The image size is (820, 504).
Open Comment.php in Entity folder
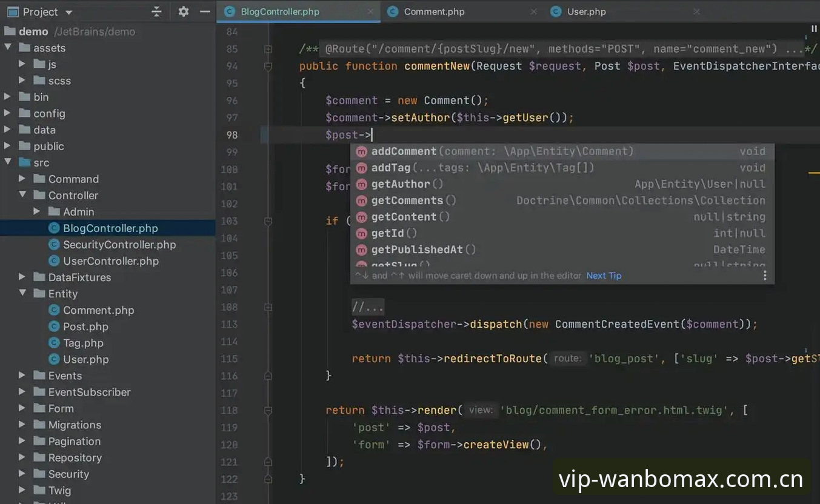tap(99, 310)
